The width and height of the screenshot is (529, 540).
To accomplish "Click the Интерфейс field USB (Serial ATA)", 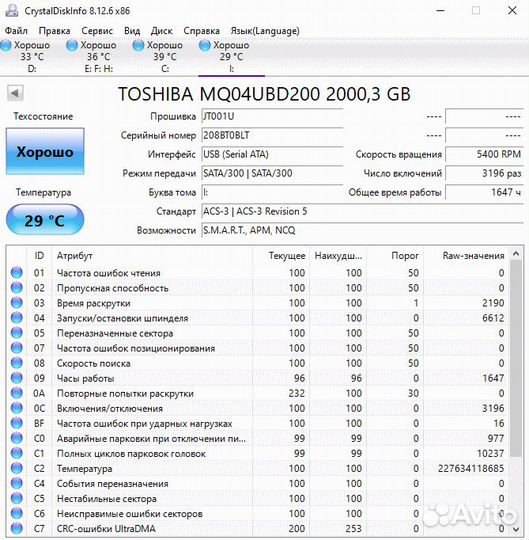I will [272, 154].
